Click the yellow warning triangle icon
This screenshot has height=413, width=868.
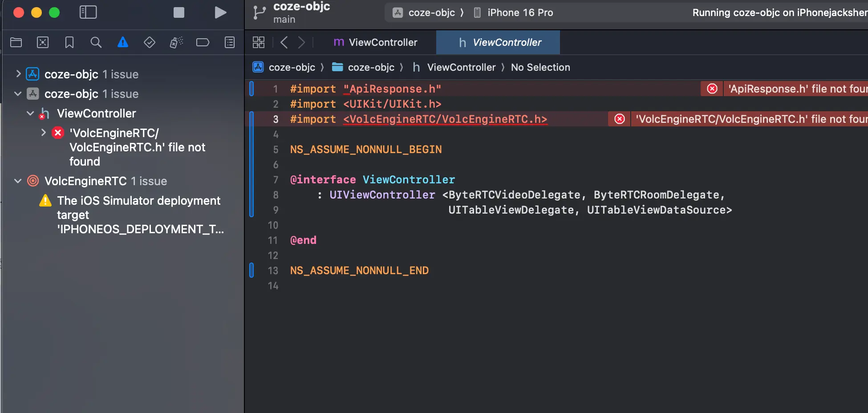(45, 201)
